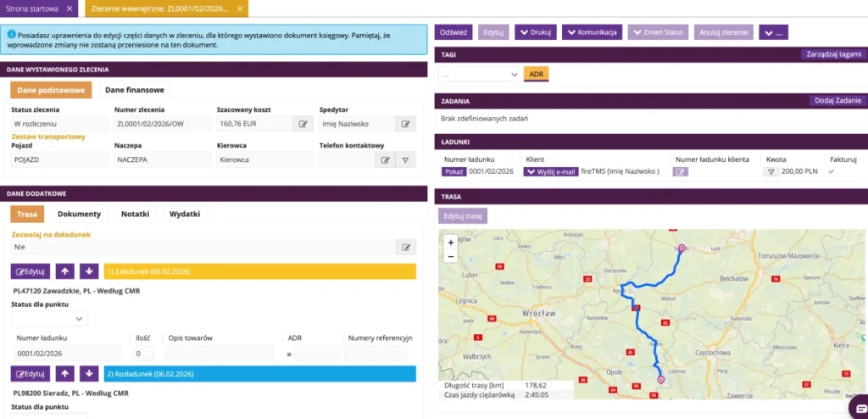868x419 pixels.
Task: Click the yellow Załadunek header bar
Action: pyautogui.click(x=260, y=271)
